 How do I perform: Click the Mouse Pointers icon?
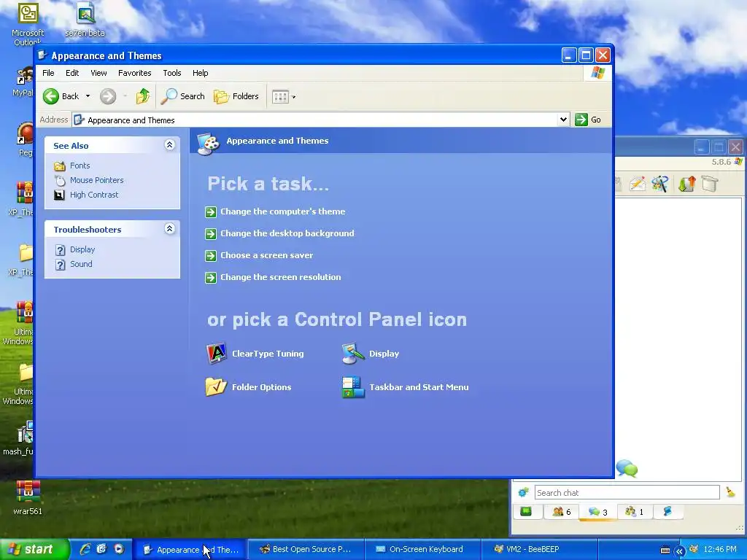click(x=60, y=181)
